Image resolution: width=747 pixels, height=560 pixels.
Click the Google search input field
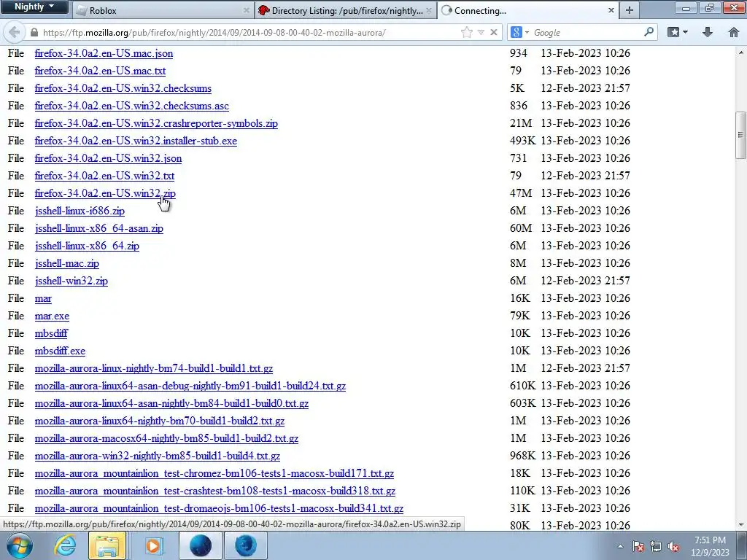(586, 33)
